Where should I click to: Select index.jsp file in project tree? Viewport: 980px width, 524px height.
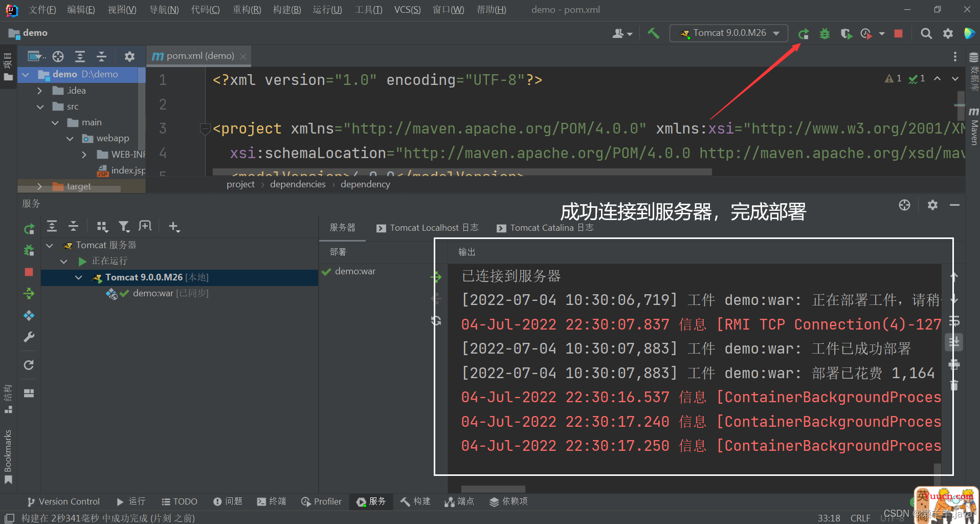122,170
